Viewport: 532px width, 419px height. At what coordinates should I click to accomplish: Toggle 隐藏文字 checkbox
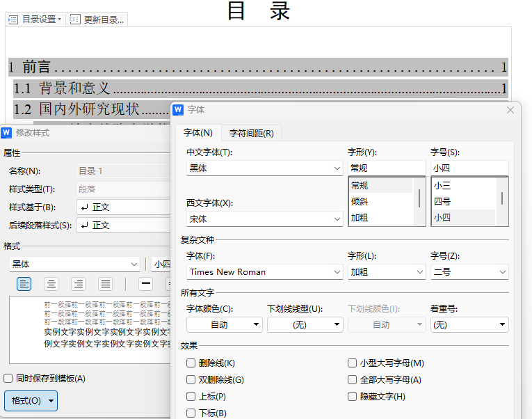[x=353, y=397]
